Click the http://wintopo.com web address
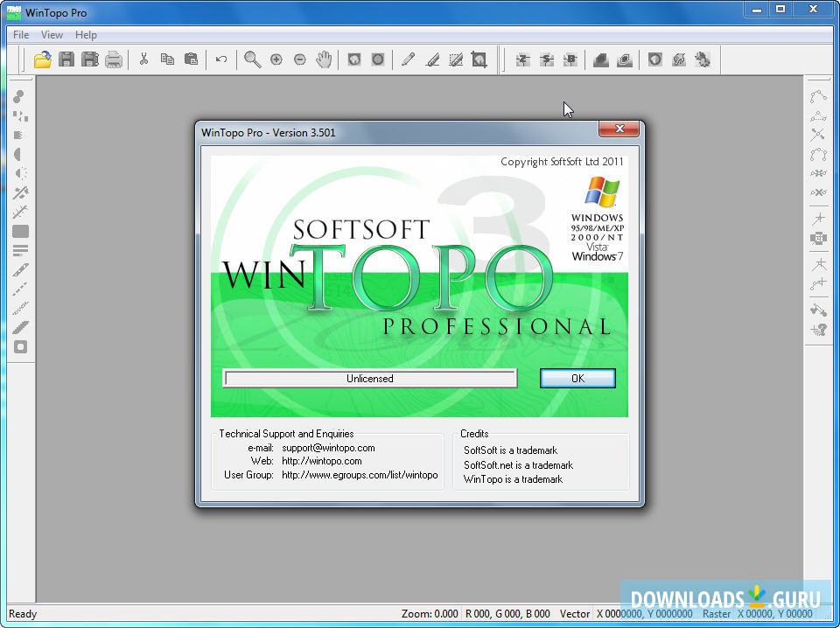This screenshot has height=628, width=840. (x=322, y=461)
